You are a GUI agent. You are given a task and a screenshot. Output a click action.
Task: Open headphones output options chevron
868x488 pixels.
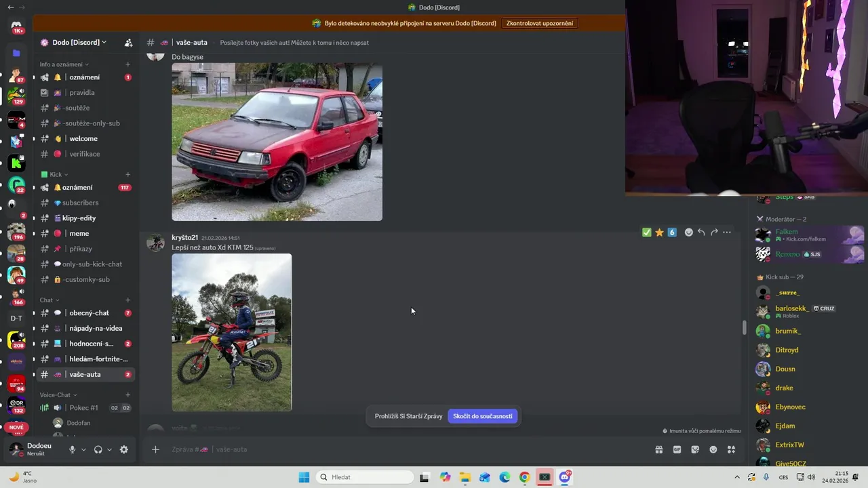coord(109,449)
